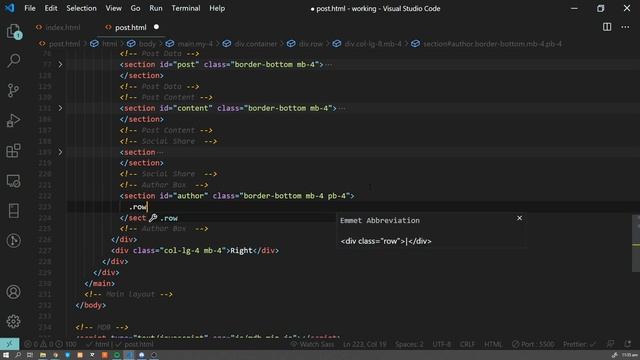Image resolution: width=640 pixels, height=360 pixels.
Task: Click the word Right in col-lg-4 div
Action: click(x=241, y=251)
